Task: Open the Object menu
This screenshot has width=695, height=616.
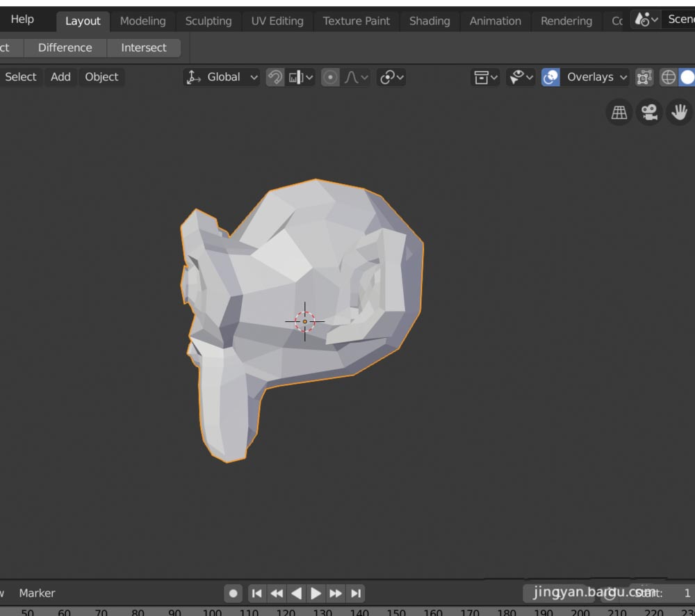Action: pos(101,77)
